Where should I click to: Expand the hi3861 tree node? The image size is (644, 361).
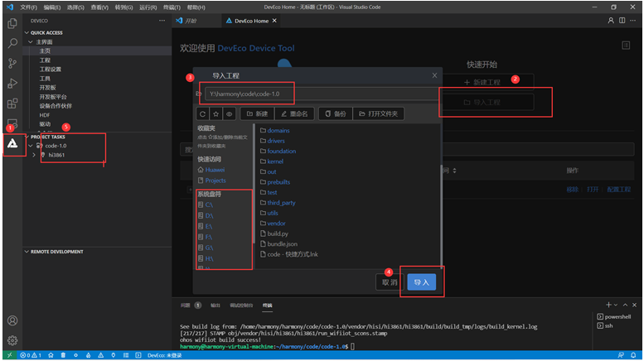tap(34, 155)
